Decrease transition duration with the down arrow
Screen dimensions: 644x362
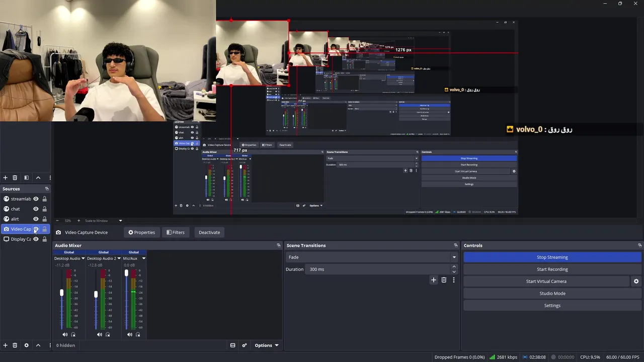tap(454, 271)
